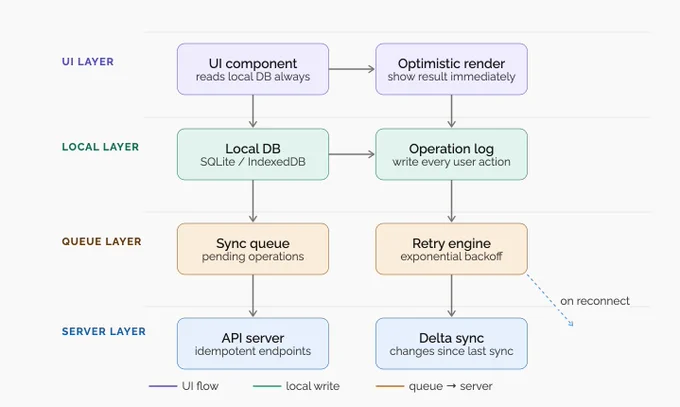Click the orange queue legend line
This screenshot has height=407, width=680.
pos(390,386)
